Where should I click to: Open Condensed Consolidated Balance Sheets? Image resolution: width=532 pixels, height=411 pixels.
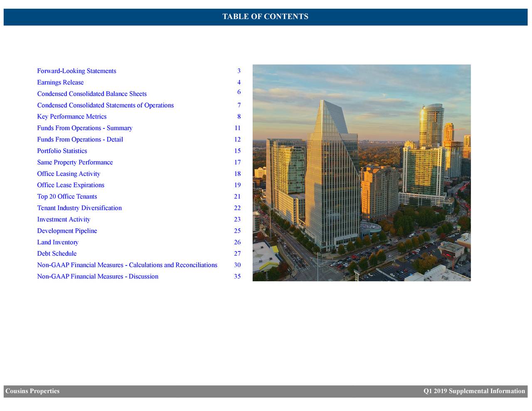[x=91, y=94]
